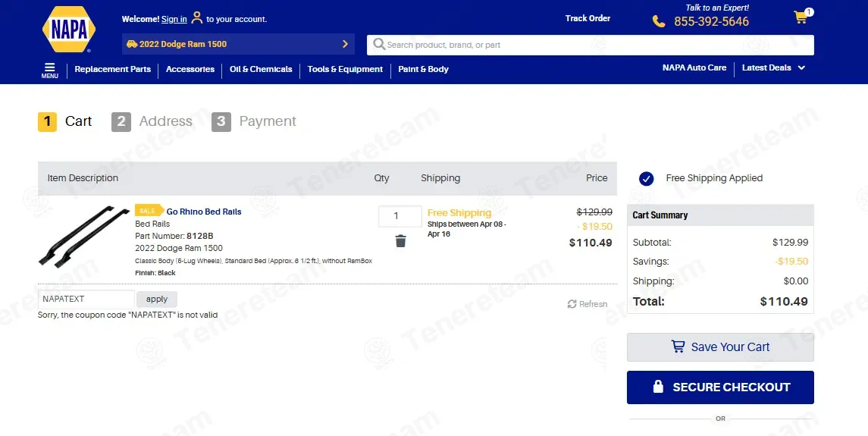Click the Savings -$19.50 value in summary
This screenshot has width=868, height=436.
click(x=791, y=262)
